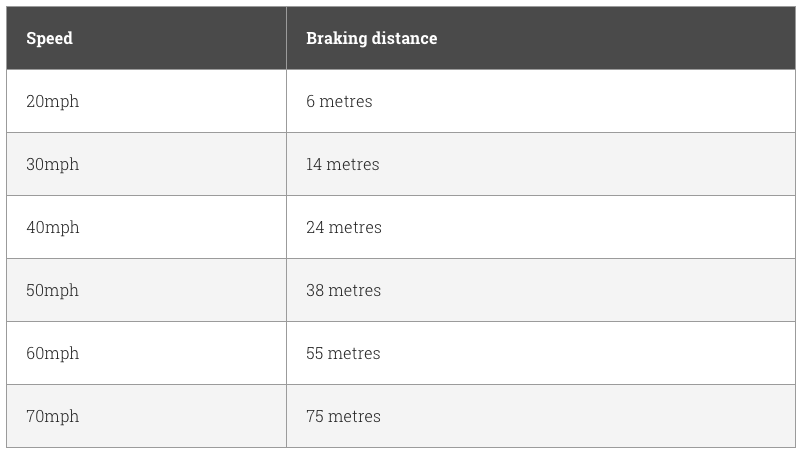This screenshot has width=800, height=451.
Task: Click the number 24 in braking column
Action: coord(315,227)
